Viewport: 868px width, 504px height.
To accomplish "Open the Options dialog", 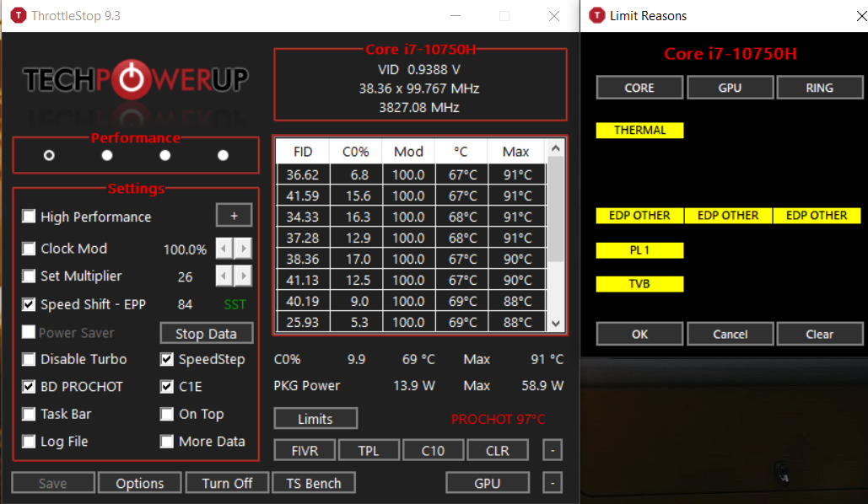I will click(x=140, y=483).
